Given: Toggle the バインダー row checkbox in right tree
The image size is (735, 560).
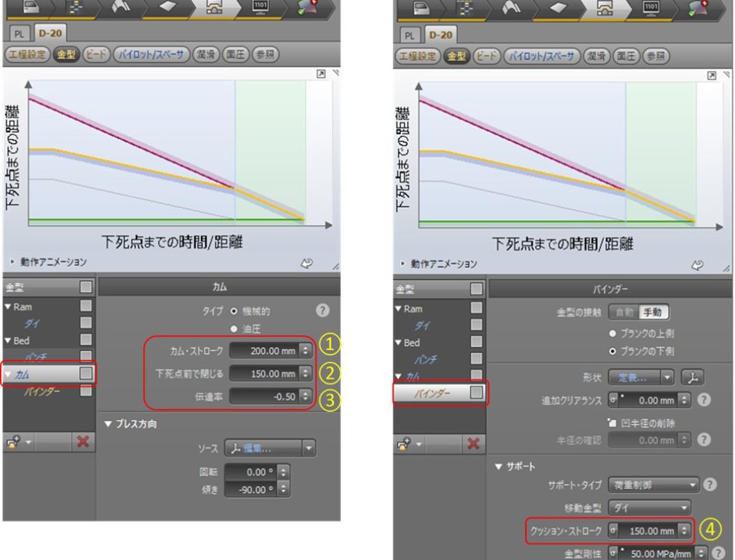Looking at the screenshot, I should pos(477,392).
